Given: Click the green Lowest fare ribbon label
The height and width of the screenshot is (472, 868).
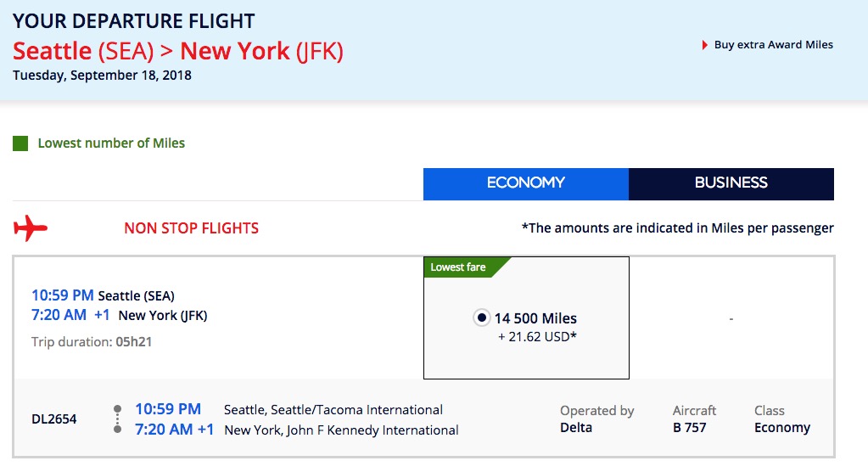Looking at the screenshot, I should click(x=458, y=267).
